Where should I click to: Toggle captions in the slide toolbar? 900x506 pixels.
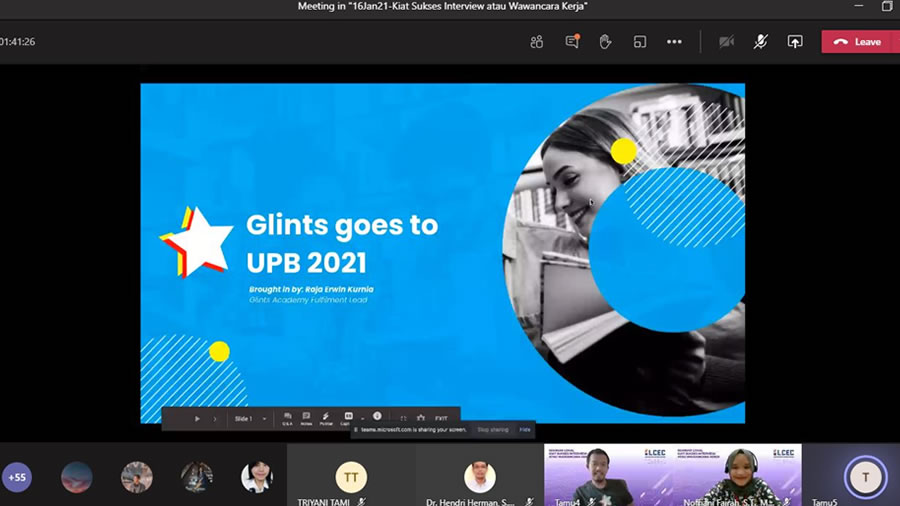click(347, 418)
